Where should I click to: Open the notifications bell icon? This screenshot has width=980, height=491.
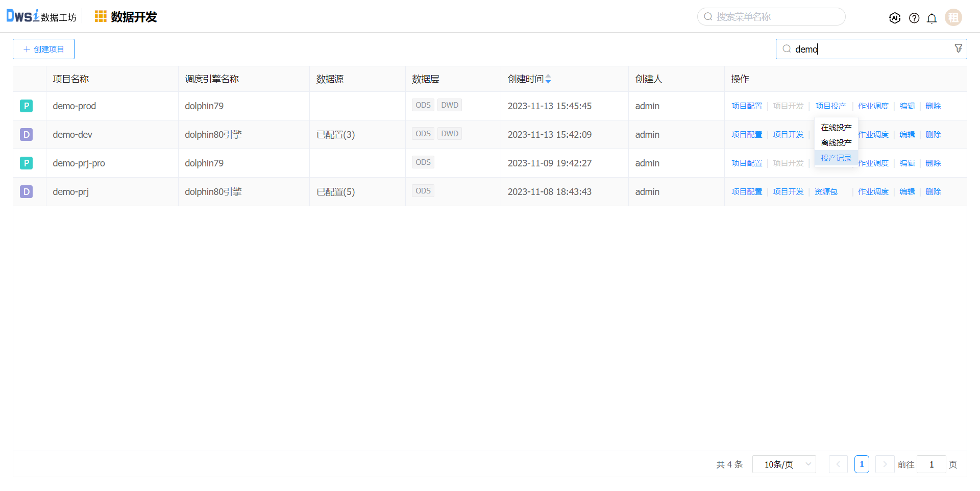(x=932, y=18)
